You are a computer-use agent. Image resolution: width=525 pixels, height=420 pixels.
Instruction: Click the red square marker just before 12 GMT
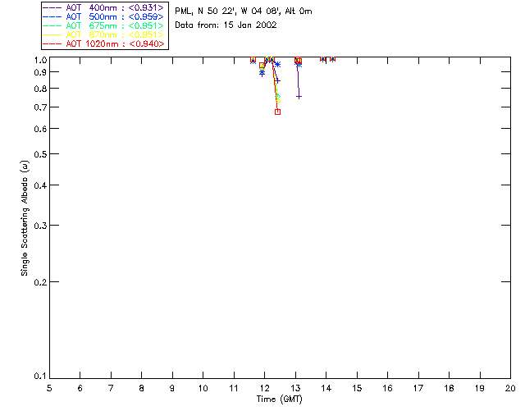pyautogui.click(x=262, y=66)
